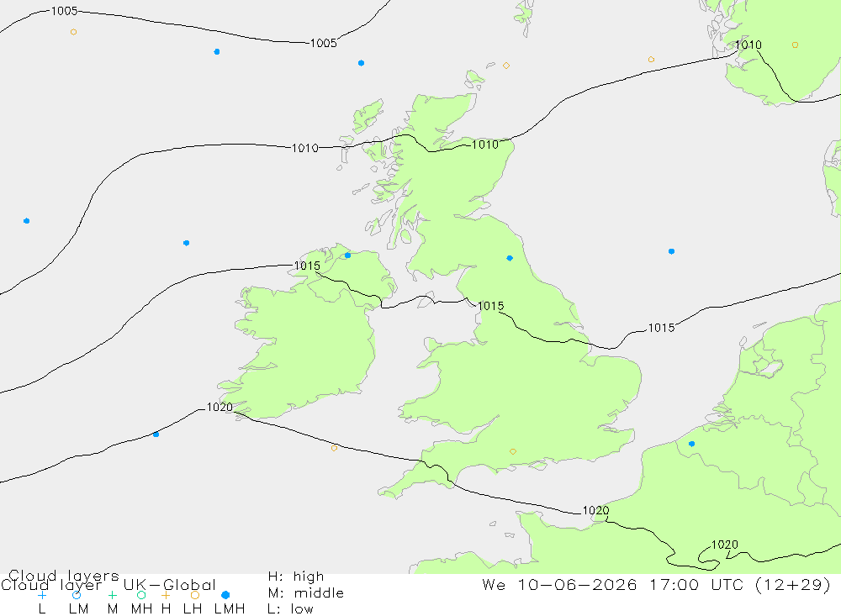The image size is (841, 616).
Task: Click the 1010 isobar label west of Scotland
Action: point(304,148)
